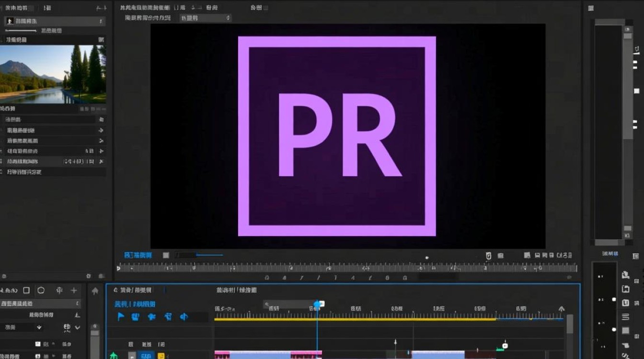Click the square outline icon in the bottom-left panel
Viewport: 644px width, 359px height.
[26, 290]
